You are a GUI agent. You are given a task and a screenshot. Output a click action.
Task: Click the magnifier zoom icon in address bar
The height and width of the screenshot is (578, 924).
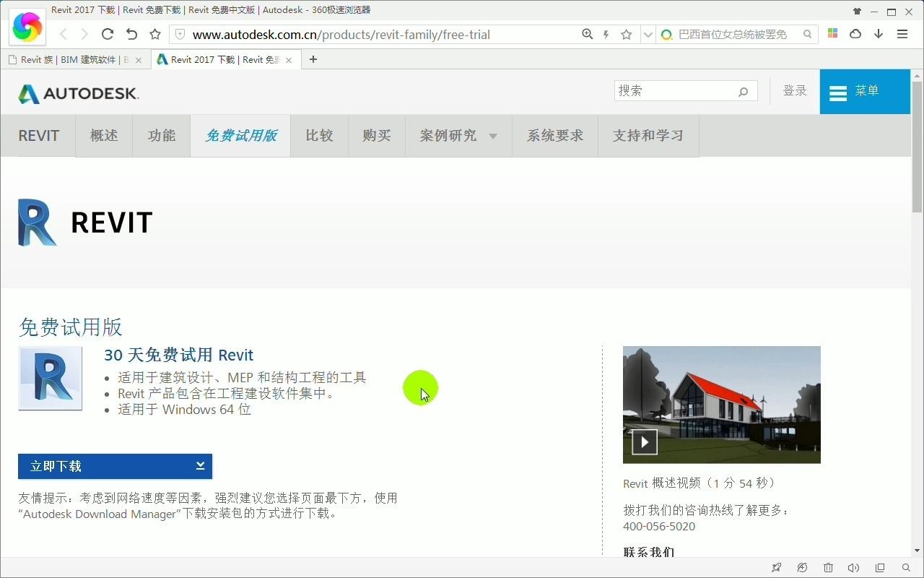coord(588,34)
